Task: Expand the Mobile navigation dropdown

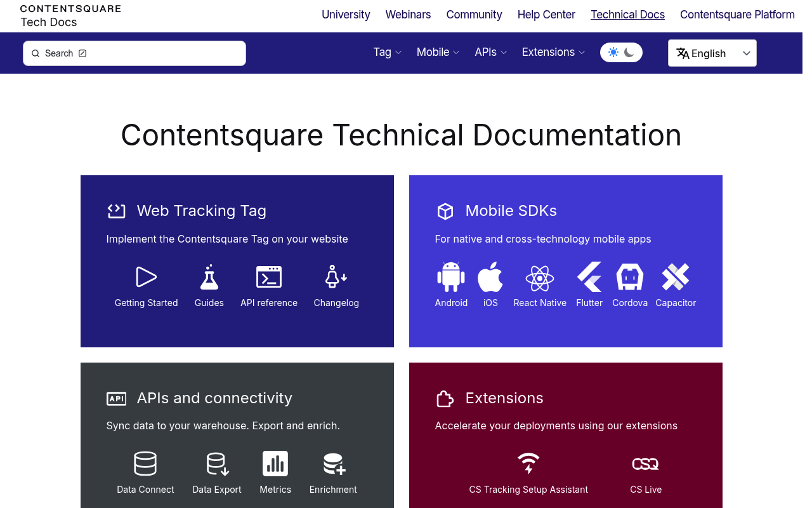Action: coord(438,52)
